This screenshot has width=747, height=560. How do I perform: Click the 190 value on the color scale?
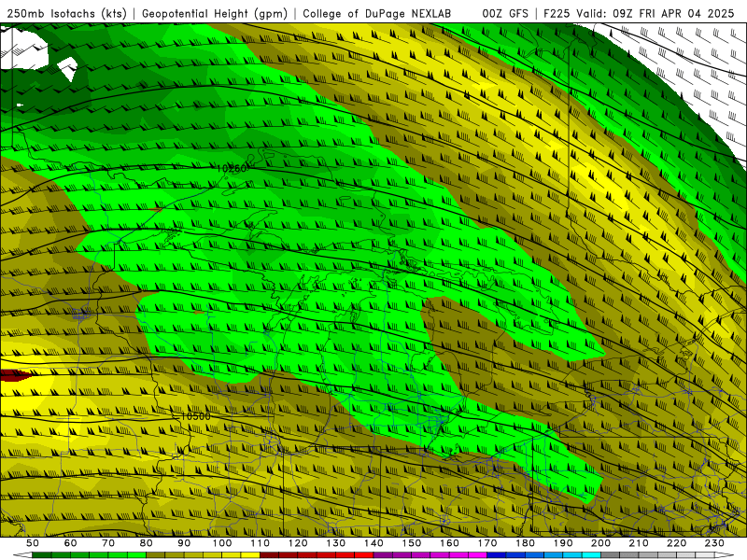(563, 543)
